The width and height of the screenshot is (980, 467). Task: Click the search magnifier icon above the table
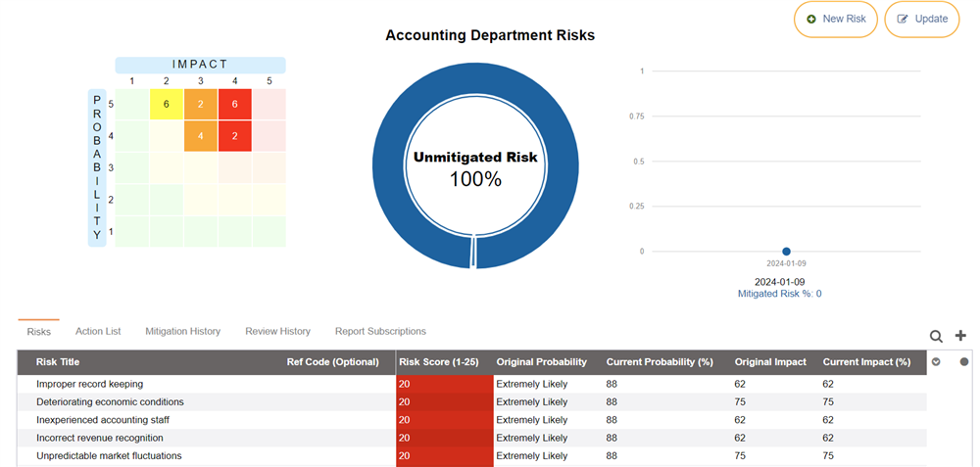pyautogui.click(x=936, y=337)
